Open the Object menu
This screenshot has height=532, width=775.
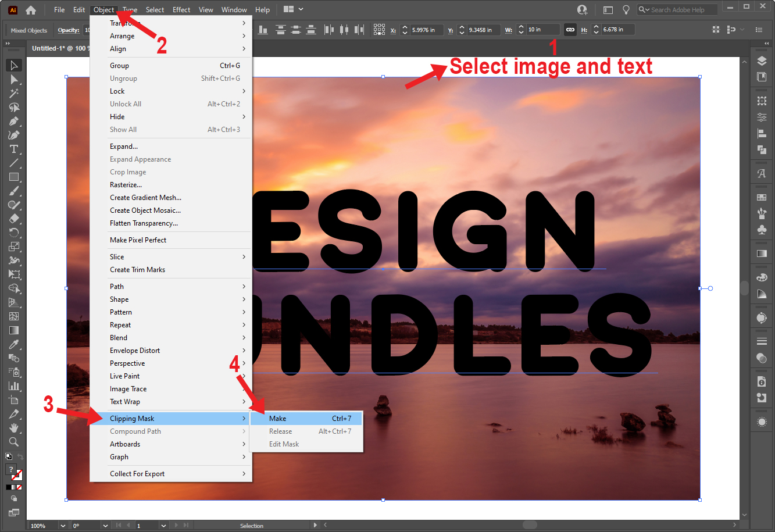pyautogui.click(x=104, y=10)
